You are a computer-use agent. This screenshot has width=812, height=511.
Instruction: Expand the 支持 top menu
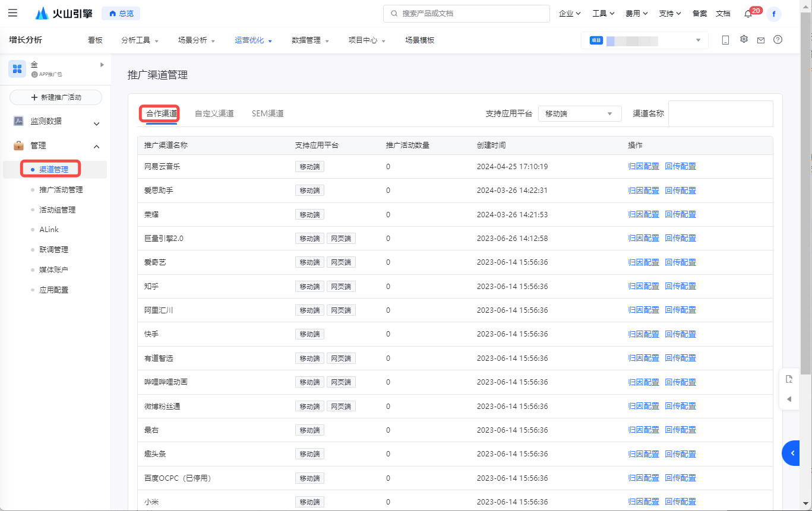[x=669, y=13]
